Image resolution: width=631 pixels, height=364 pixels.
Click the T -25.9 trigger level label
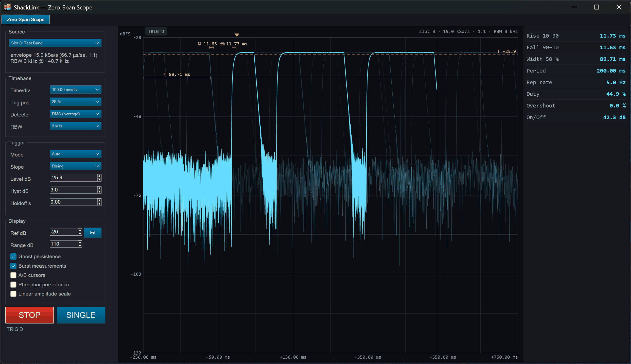[x=507, y=51]
